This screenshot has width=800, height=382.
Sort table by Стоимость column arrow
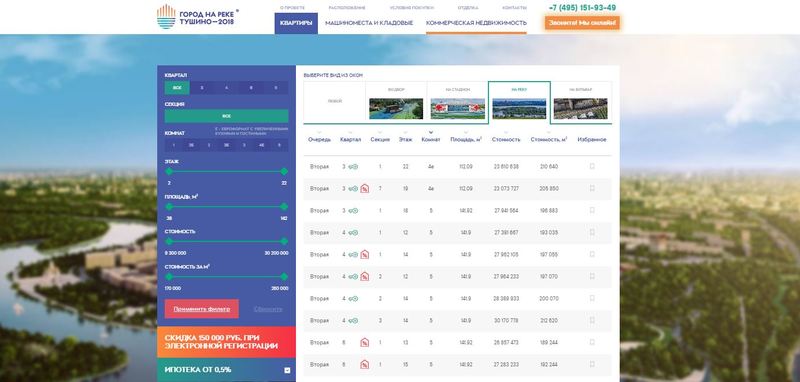pos(506,133)
